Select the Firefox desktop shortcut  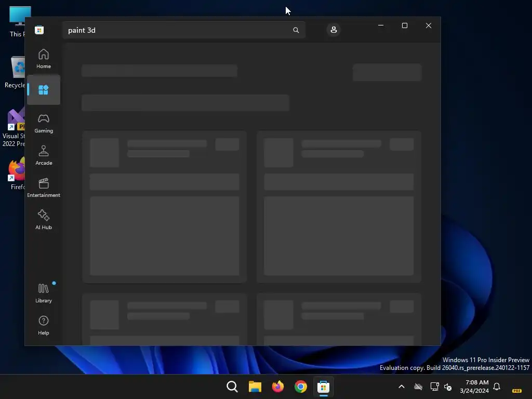tap(17, 174)
